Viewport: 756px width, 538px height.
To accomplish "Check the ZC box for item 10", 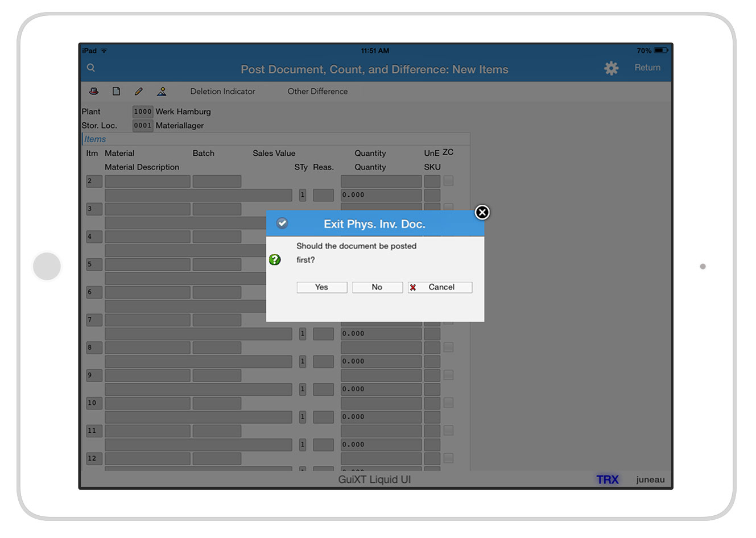I will coord(448,403).
